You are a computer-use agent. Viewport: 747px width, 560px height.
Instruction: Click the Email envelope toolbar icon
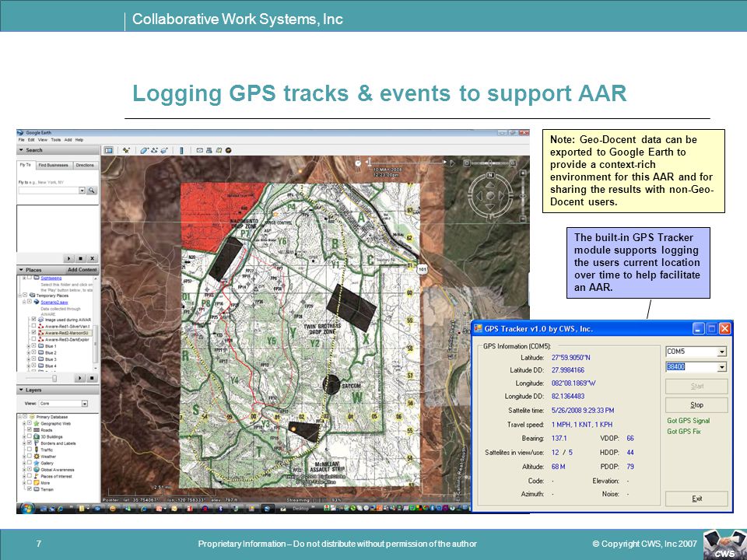pos(200,150)
